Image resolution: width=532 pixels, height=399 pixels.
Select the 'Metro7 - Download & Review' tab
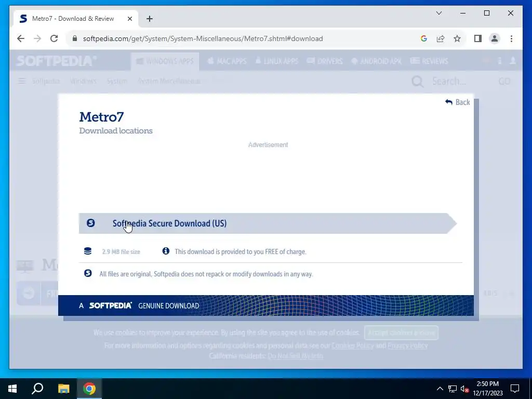point(76,19)
